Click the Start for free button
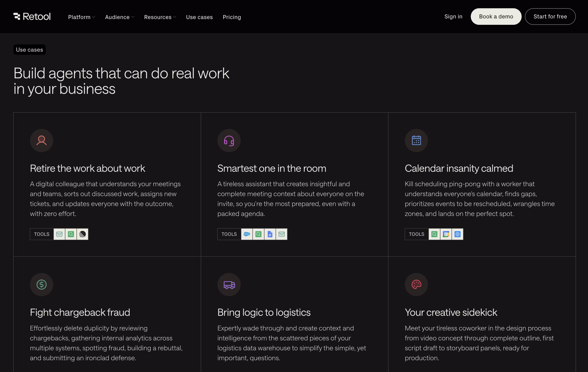 (x=550, y=17)
